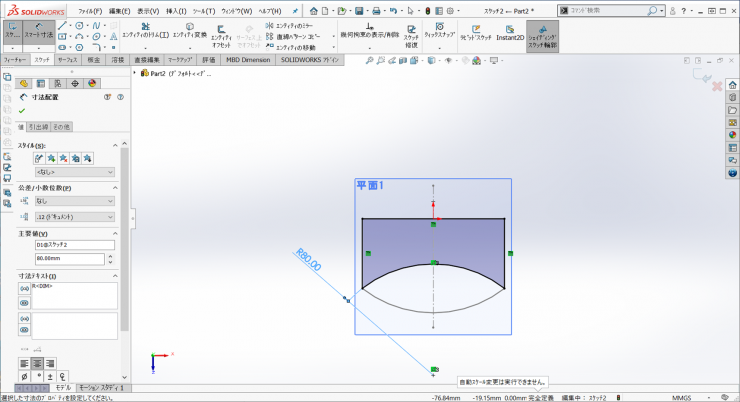Open the Style <なし> dropdown
The width and height of the screenshot is (740, 402).
tap(75, 172)
